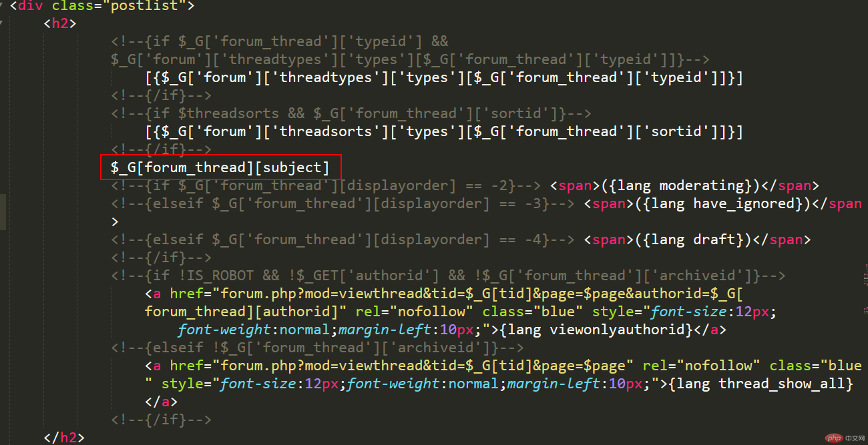868x445 pixels.
Task: Click the opening h2 tag
Action: (x=60, y=24)
